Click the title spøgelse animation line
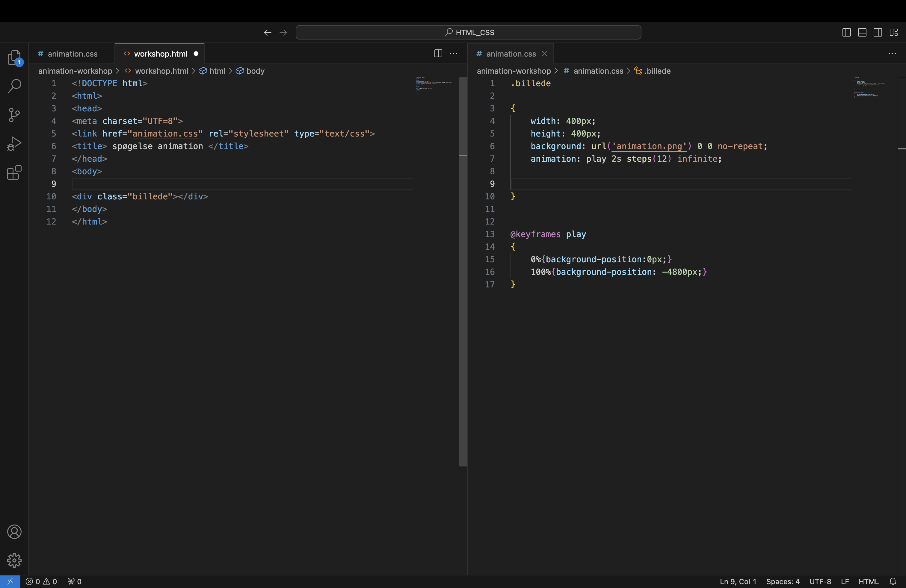 [160, 146]
